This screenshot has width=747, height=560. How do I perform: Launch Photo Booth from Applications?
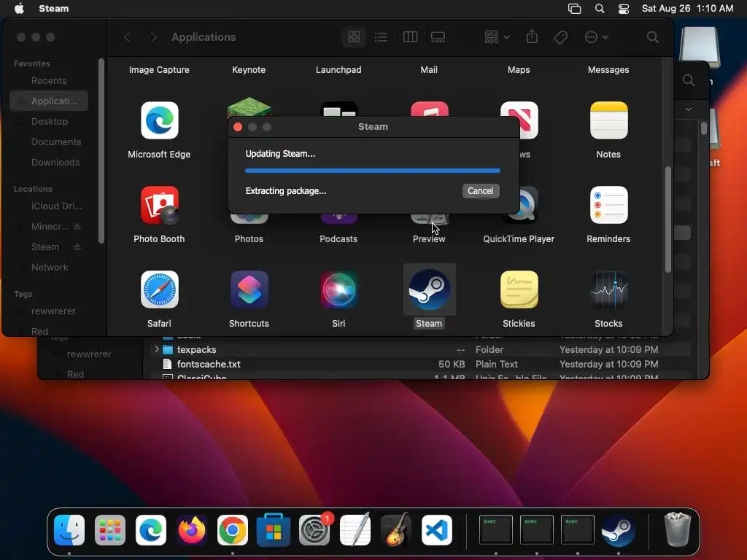coord(159,205)
